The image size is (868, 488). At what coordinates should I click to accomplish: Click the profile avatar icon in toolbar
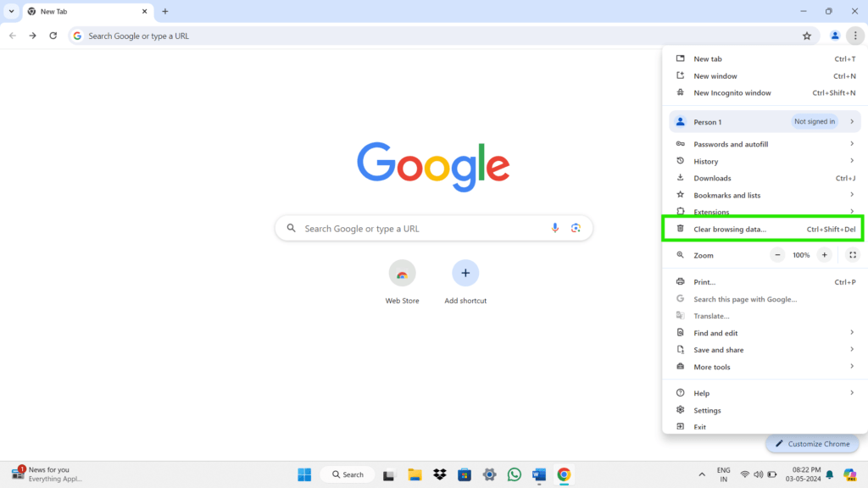click(x=835, y=36)
